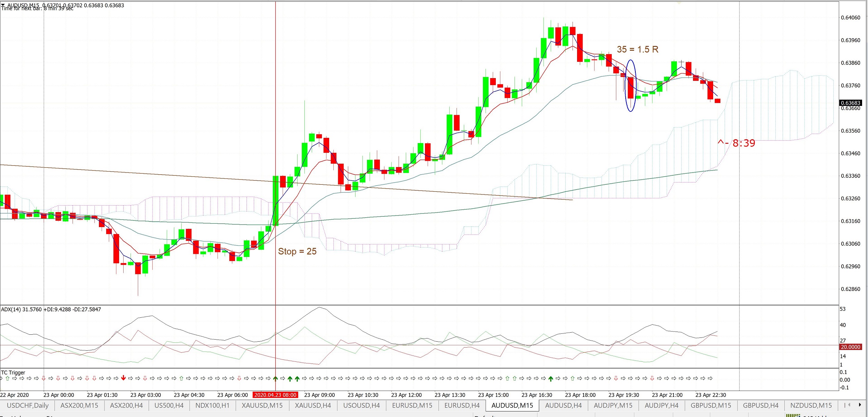This screenshot has height=417, width=868.
Task: Switch to the USDCHF,Daily chart tab
Action: tap(28, 405)
